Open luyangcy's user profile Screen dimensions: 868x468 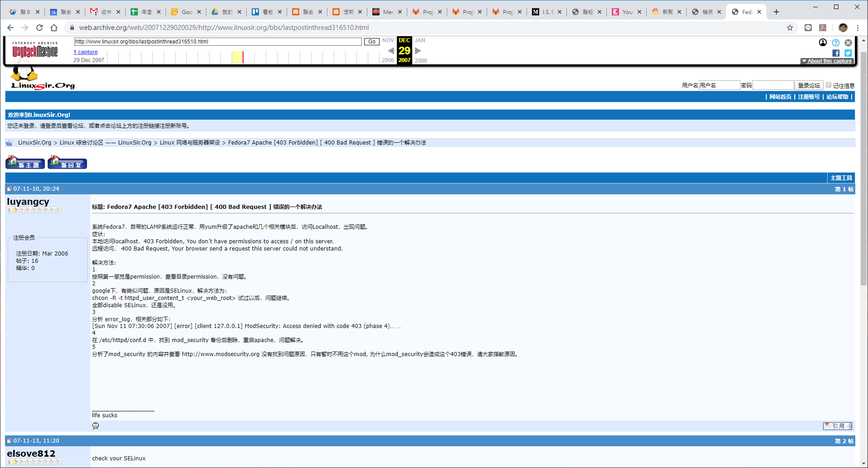pyautogui.click(x=28, y=202)
